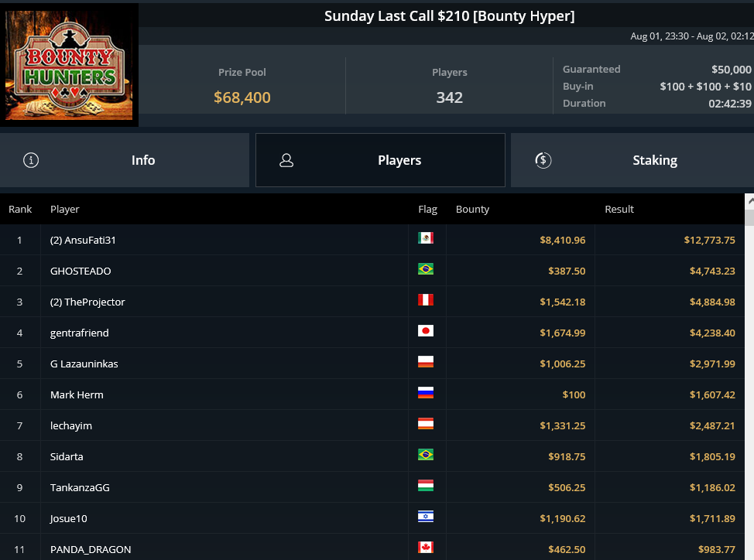Click the Canada flag next to PANDA_DRAGON
Image resolution: width=754 pixels, height=560 pixels.
tap(426, 548)
